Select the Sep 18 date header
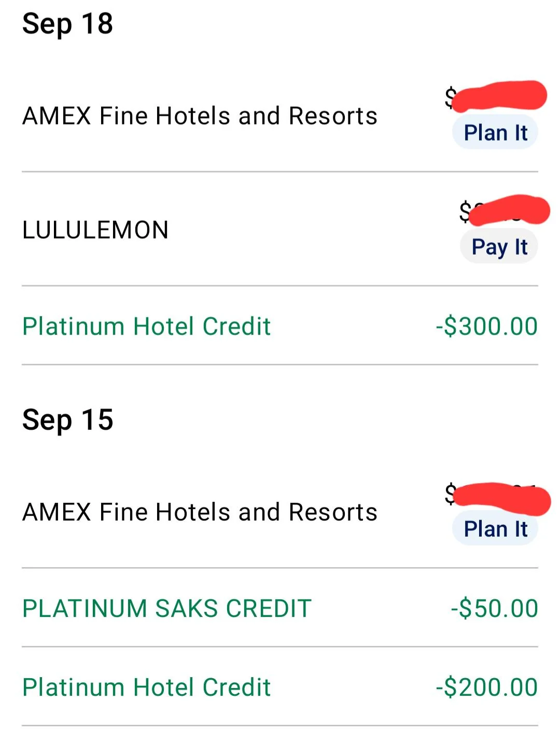This screenshot has height=729, width=560. [x=67, y=24]
